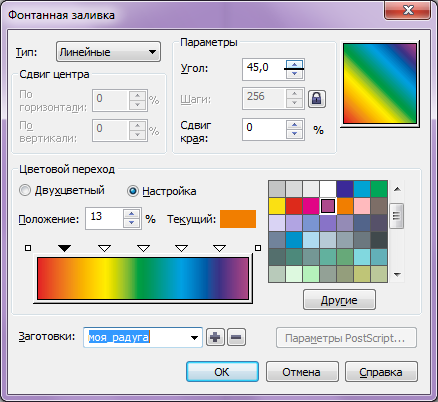Open help via Справка button
Screen dimensions: 438x402
pos(381,372)
